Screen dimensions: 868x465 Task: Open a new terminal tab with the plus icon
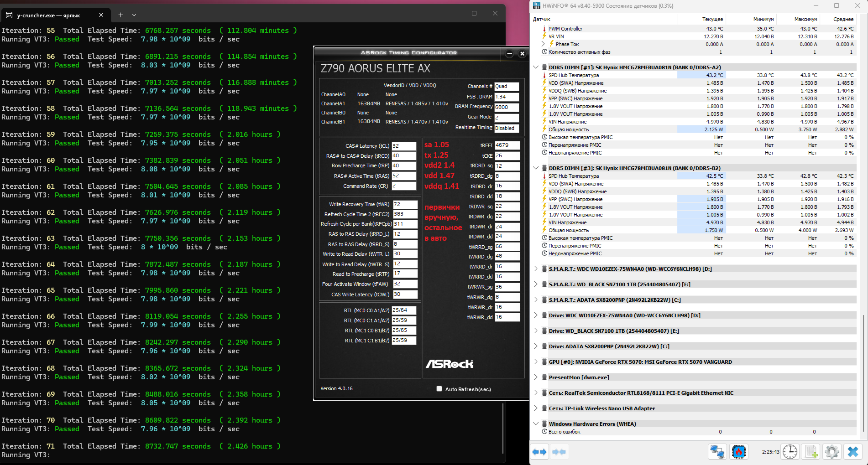pos(120,15)
